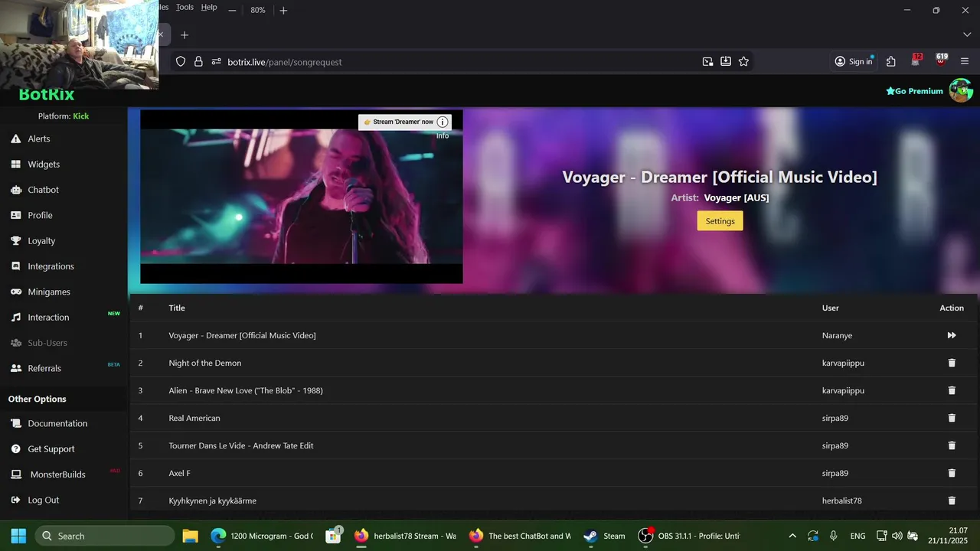Open the Help menu
The image size is (980, 551).
click(209, 7)
